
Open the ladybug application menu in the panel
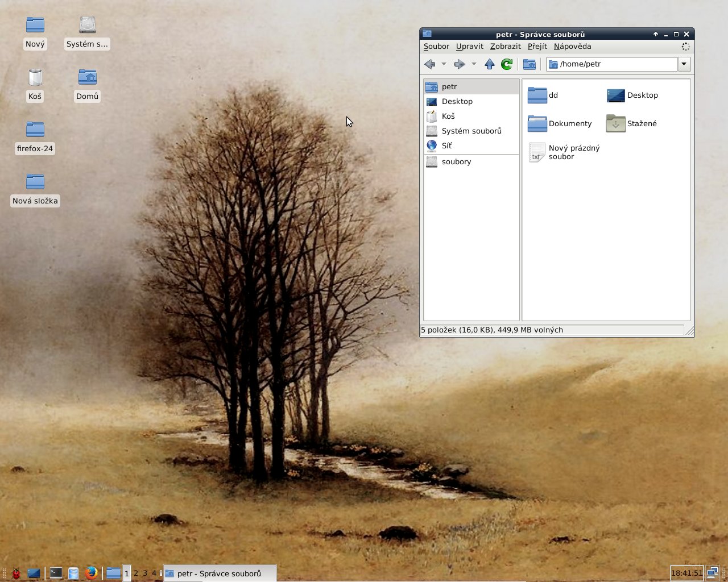[16, 573]
